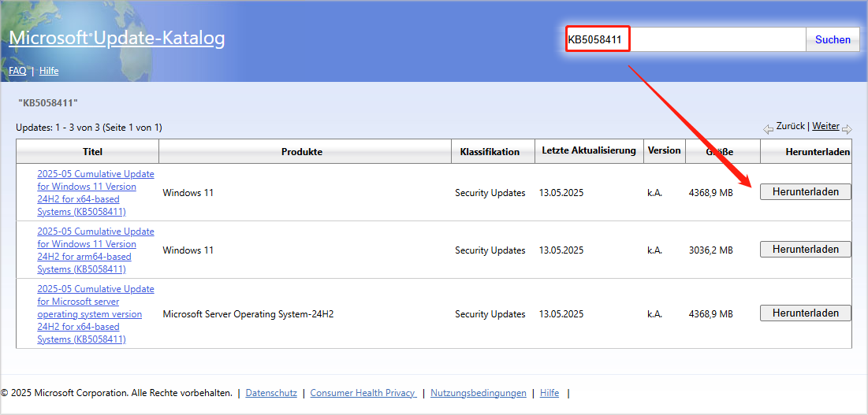This screenshot has width=868, height=415.
Task: Click the left arrow icon beside Zurück
Action: pyautogui.click(x=769, y=129)
